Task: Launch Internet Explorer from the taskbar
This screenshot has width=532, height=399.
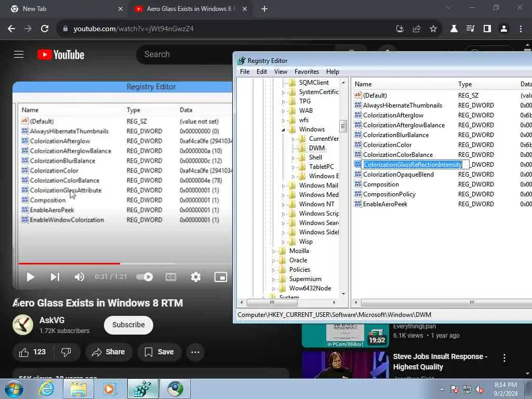Action: tap(46, 389)
